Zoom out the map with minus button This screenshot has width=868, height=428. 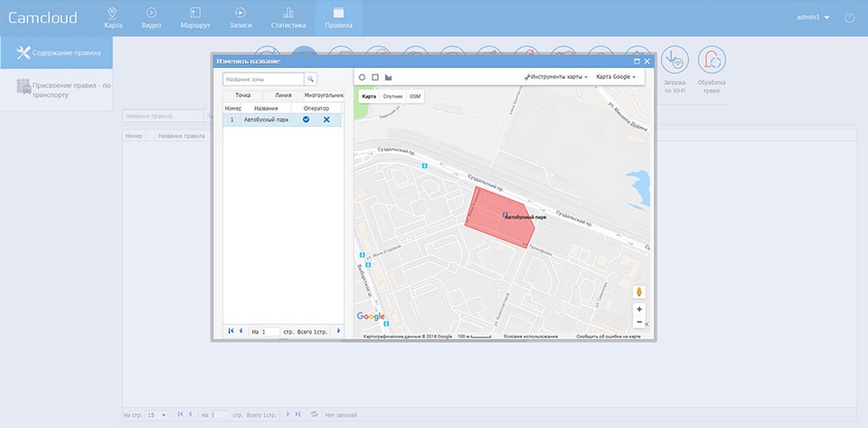click(x=639, y=321)
